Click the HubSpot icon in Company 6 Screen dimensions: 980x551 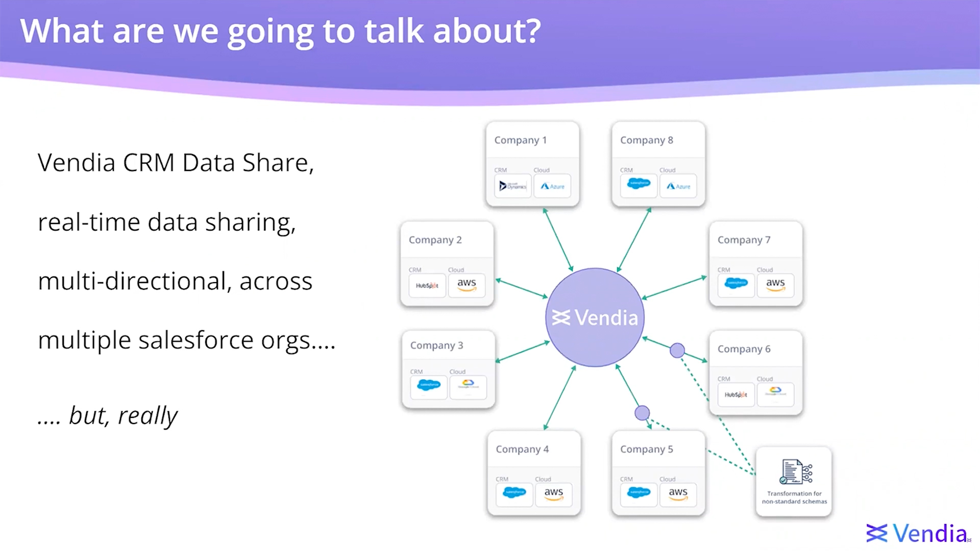tap(736, 395)
